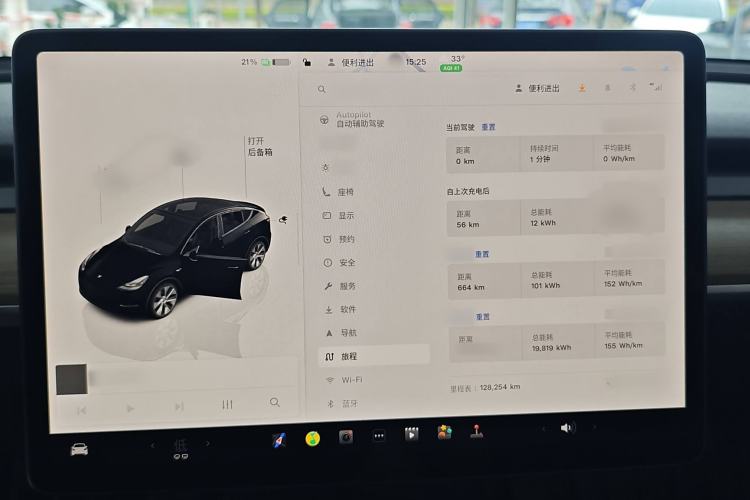
Task: Open the notifications bell icon in the settings header
Action: 607,88
